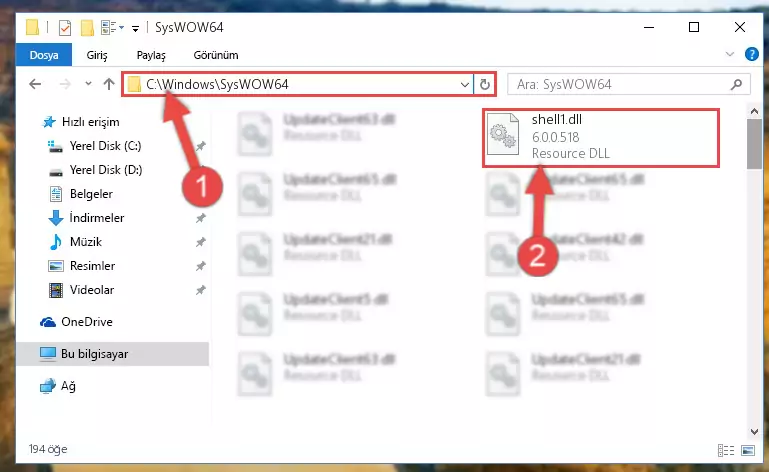Expand the address bar history dropdown
The height and width of the screenshot is (472, 769).
pyautogui.click(x=464, y=84)
